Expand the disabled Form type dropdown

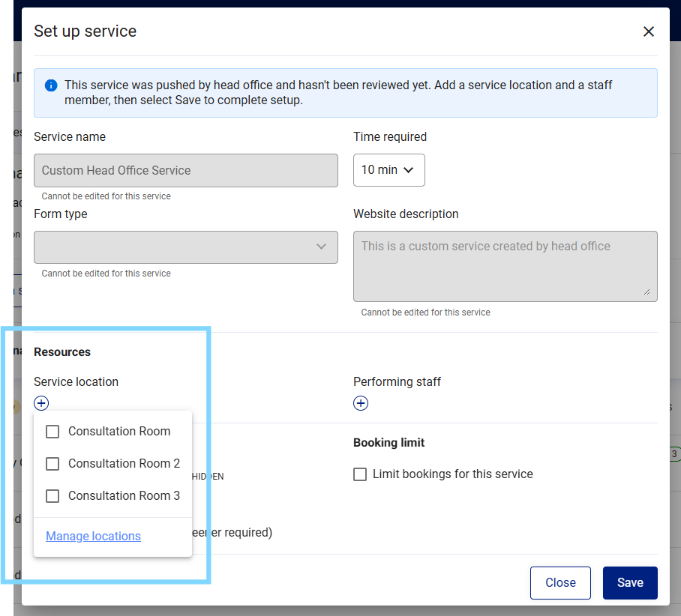click(x=186, y=247)
